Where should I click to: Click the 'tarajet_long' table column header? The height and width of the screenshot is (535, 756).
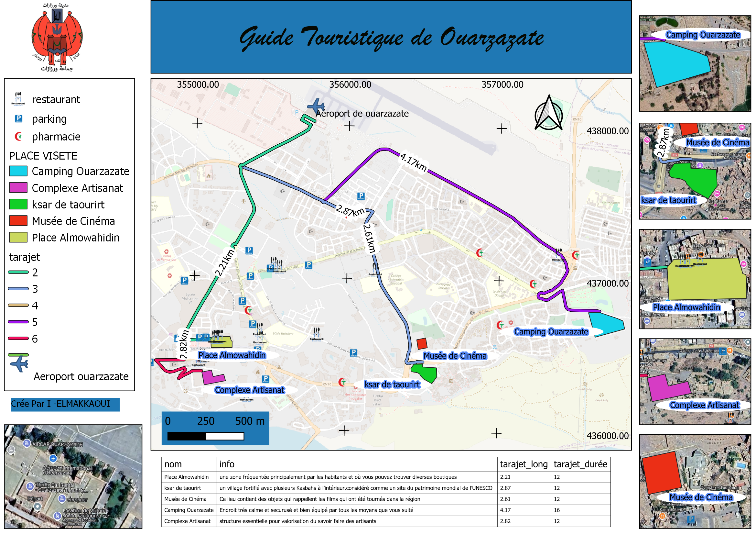coord(524,464)
